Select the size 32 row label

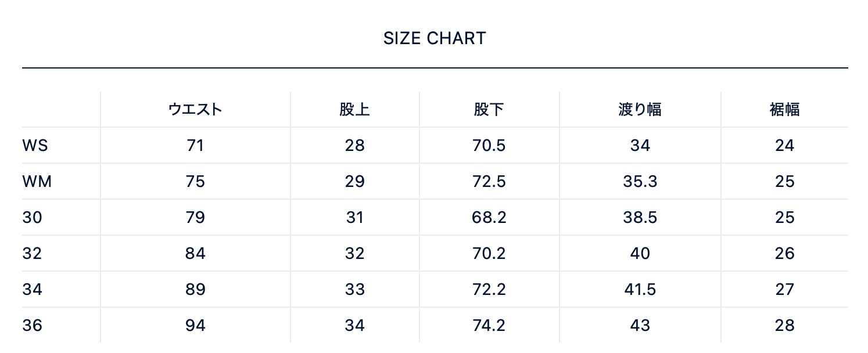tap(33, 253)
